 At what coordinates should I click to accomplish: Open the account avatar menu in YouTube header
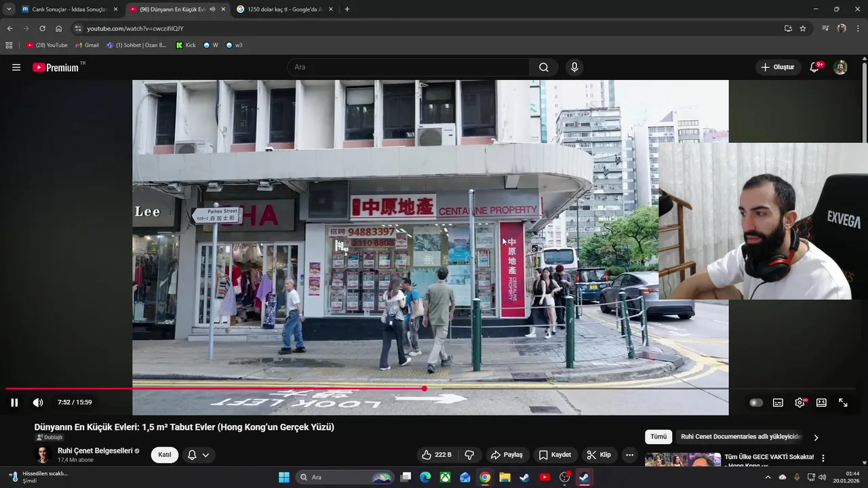(840, 67)
